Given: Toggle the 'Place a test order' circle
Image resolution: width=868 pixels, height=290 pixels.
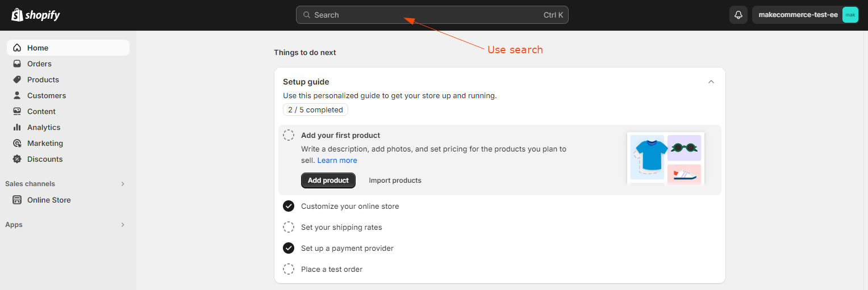Looking at the screenshot, I should click(289, 270).
